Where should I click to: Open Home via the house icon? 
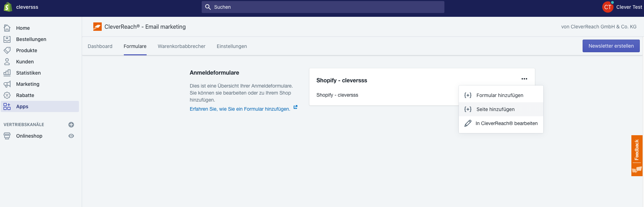(7, 28)
